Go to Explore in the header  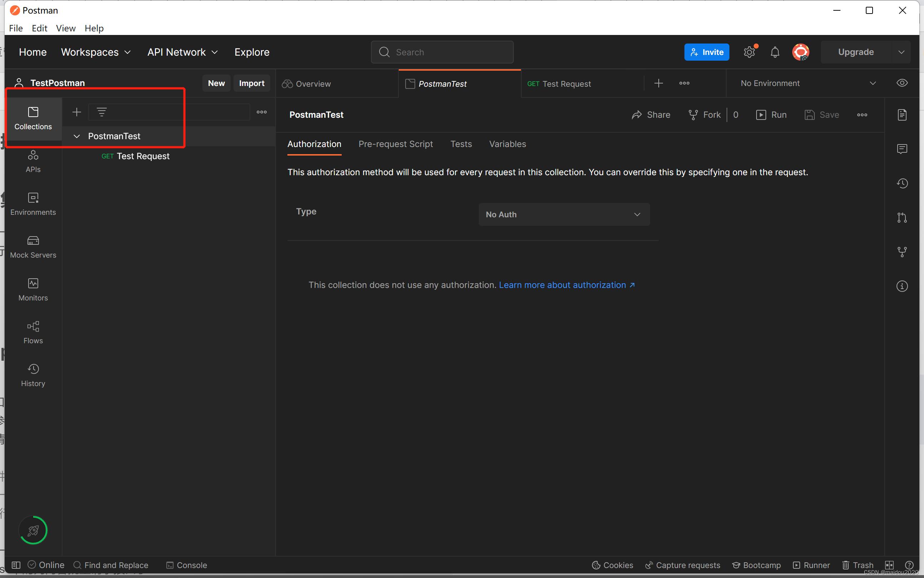[x=252, y=52]
